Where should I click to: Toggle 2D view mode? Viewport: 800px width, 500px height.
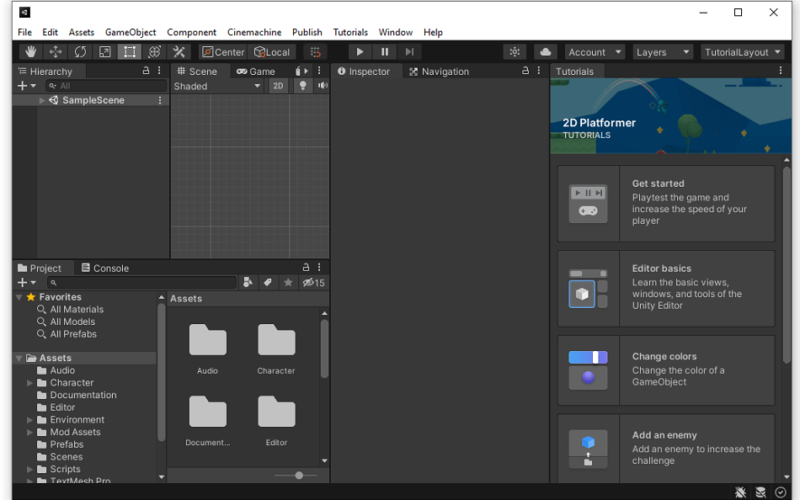click(x=278, y=86)
